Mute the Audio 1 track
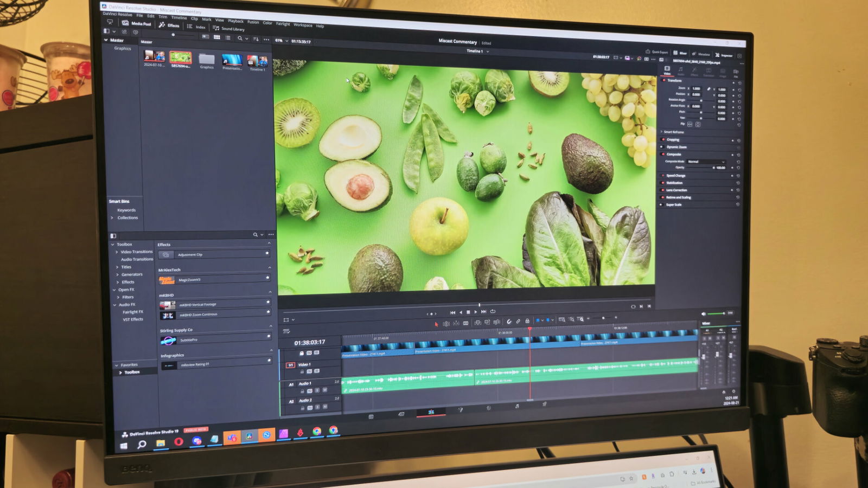Viewport: 868px width, 488px height. click(325, 390)
